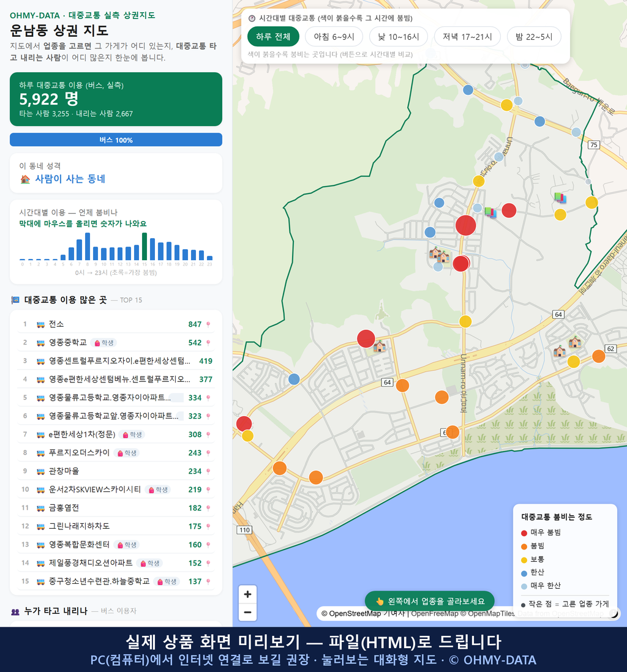Click the pin icon beside 영종중학교 value 542
The width and height of the screenshot is (627, 672).
point(208,343)
